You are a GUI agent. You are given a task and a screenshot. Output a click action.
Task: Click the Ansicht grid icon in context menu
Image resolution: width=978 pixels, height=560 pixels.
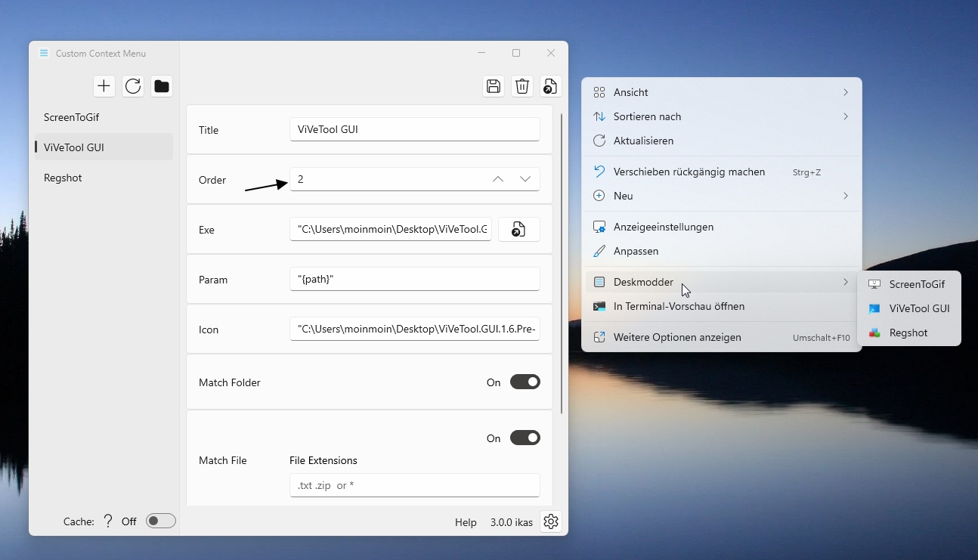(599, 92)
